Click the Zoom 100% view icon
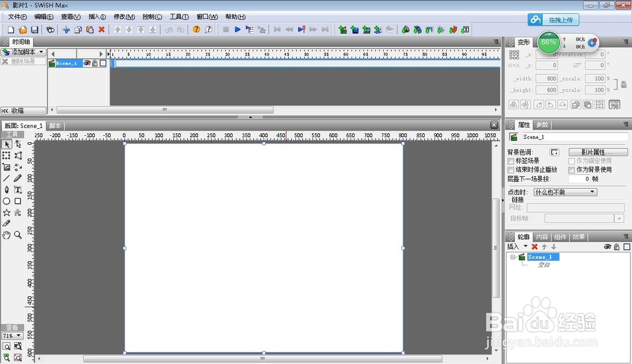The height and width of the screenshot is (364, 632). point(7,357)
